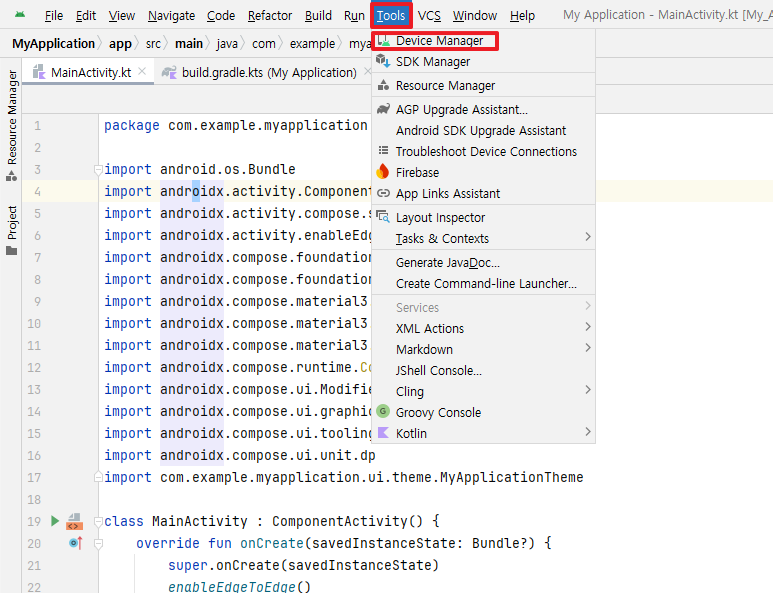Screen dimensions: 773x593
Task: Open Firebase assistant entry
Action: [484, 173]
